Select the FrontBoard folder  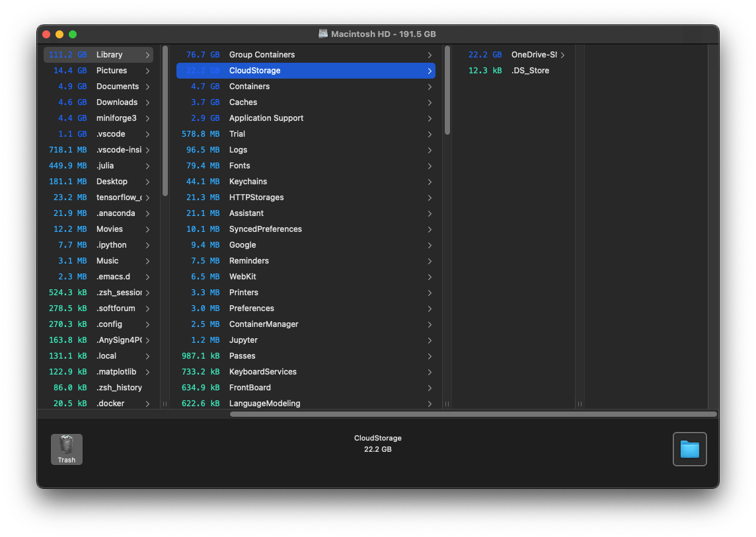(x=306, y=388)
